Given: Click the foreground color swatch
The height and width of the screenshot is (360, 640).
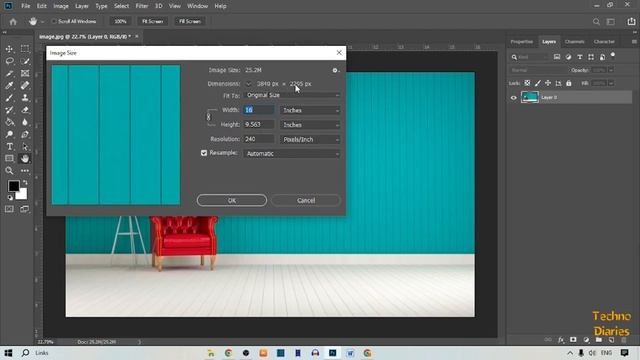Looking at the screenshot, I should coord(13,187).
